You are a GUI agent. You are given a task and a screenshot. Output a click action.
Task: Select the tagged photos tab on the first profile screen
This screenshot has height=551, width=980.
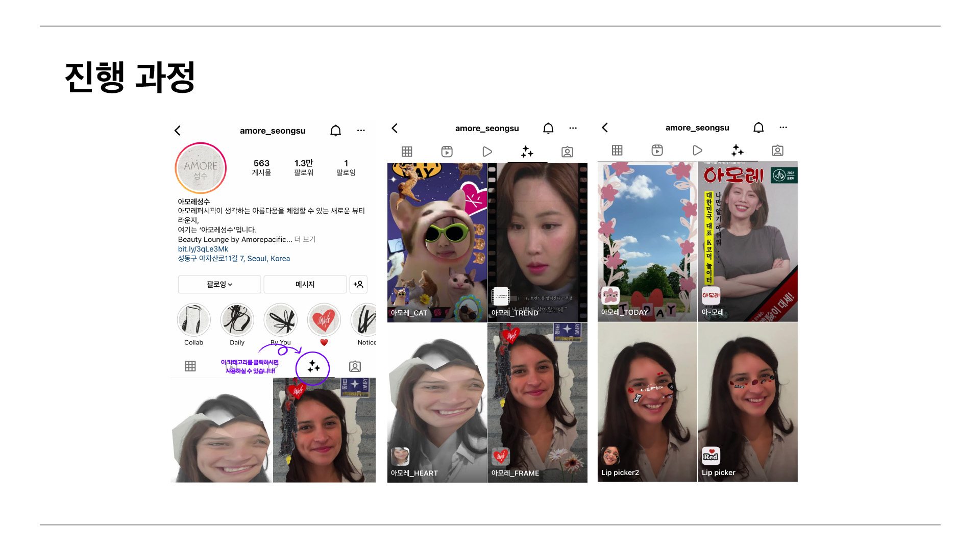pyautogui.click(x=355, y=366)
